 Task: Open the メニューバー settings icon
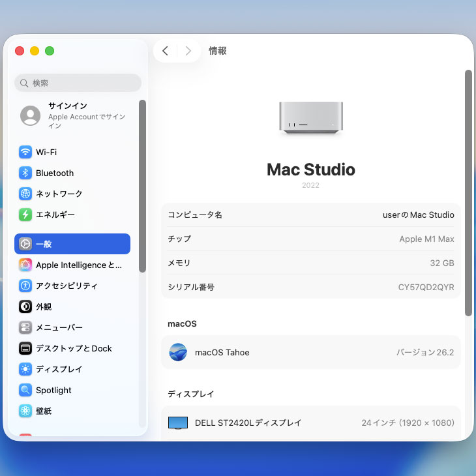point(25,327)
